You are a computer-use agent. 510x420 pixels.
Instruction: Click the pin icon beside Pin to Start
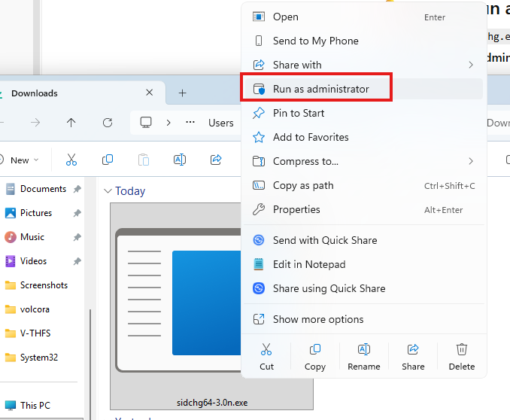pos(259,113)
